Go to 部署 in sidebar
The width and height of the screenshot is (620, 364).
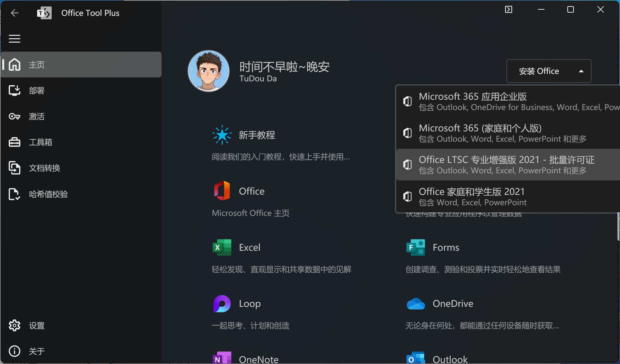point(36,91)
